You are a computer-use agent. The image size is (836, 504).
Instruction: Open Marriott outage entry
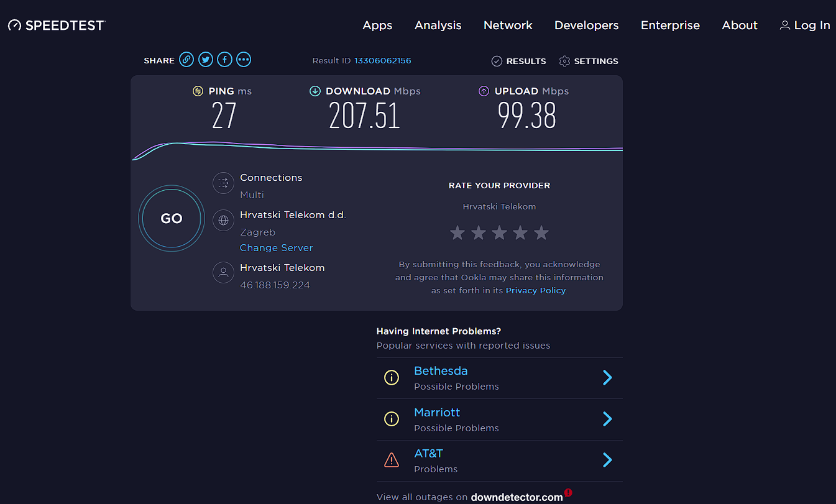tap(499, 419)
